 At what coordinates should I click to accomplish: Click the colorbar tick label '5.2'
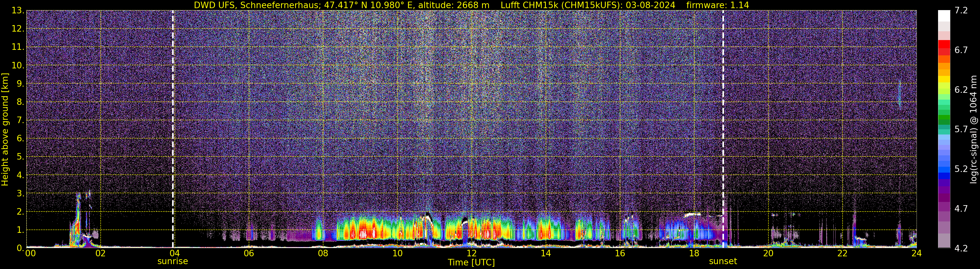(961, 169)
